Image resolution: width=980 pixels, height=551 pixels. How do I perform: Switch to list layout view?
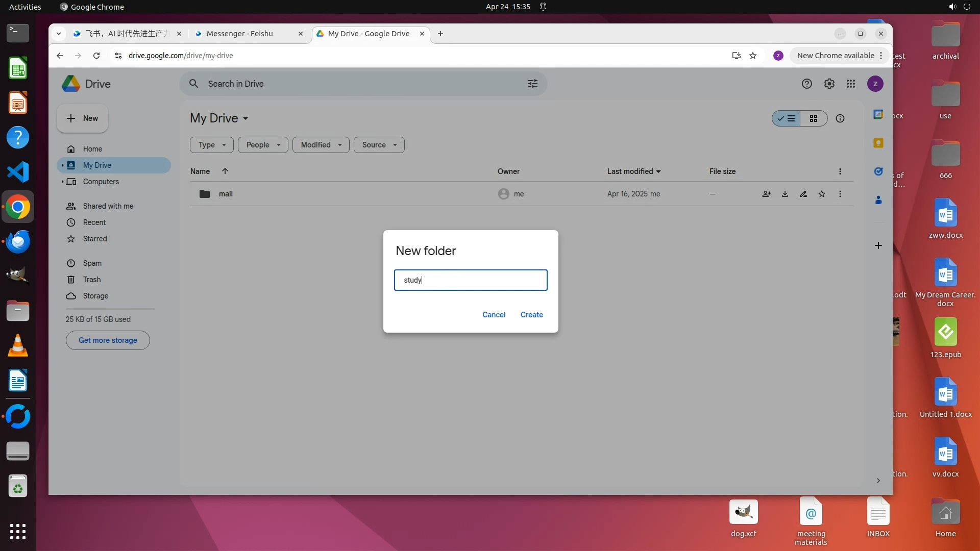tap(786, 118)
